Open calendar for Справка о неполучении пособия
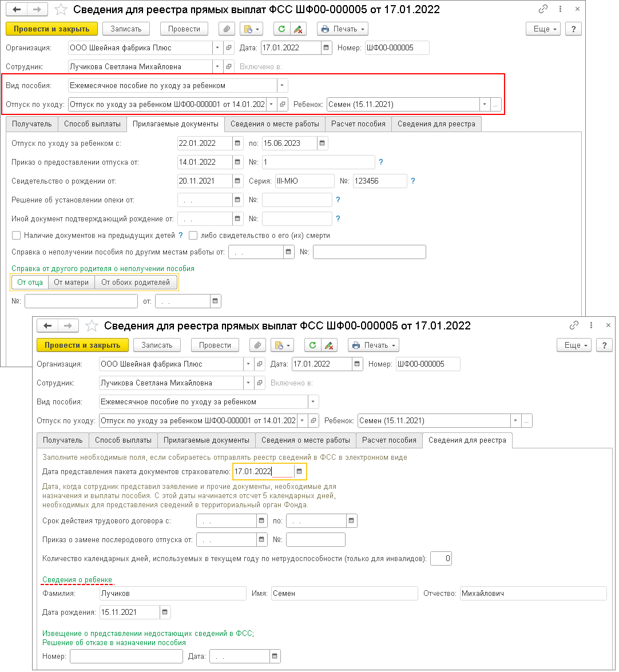Image resolution: width=619 pixels, height=672 pixels. point(288,252)
